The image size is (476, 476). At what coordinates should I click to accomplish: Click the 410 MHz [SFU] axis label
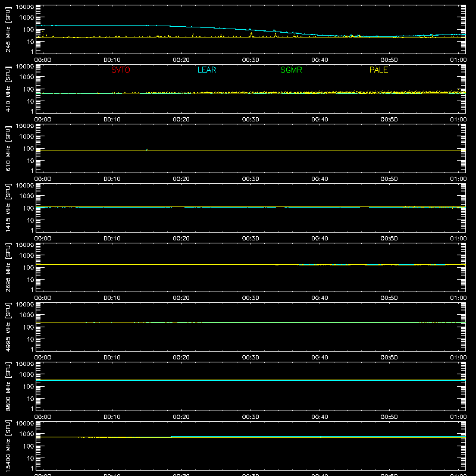pos(8,89)
